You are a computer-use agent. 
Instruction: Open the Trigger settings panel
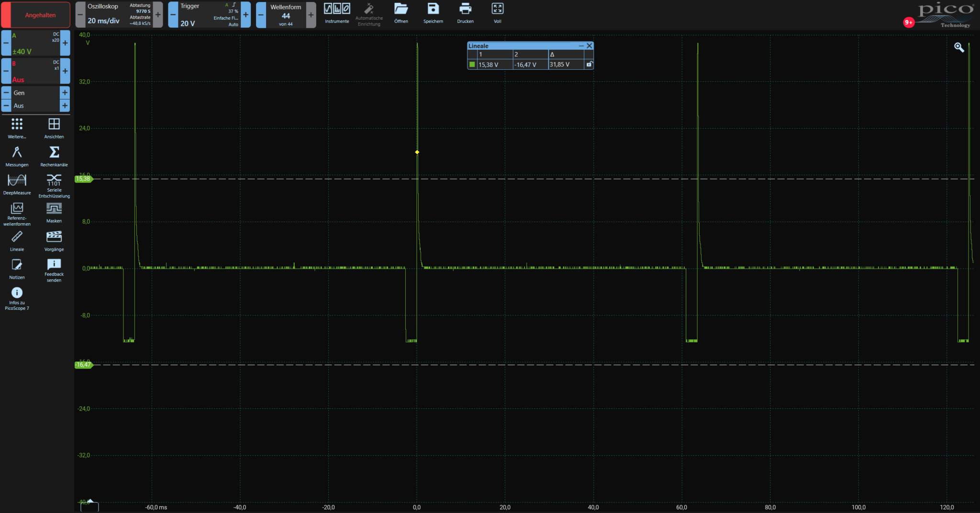click(x=209, y=14)
